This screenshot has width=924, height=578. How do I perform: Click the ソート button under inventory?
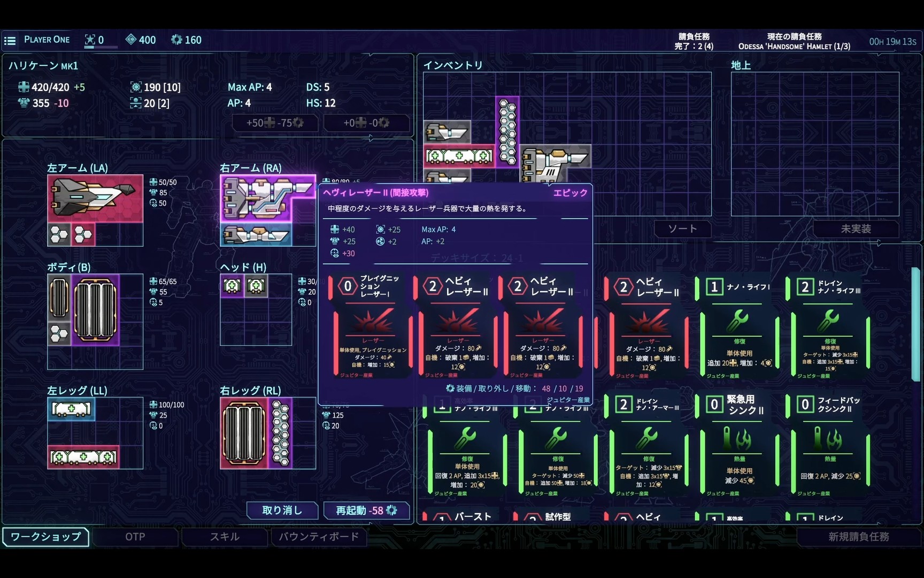(682, 229)
